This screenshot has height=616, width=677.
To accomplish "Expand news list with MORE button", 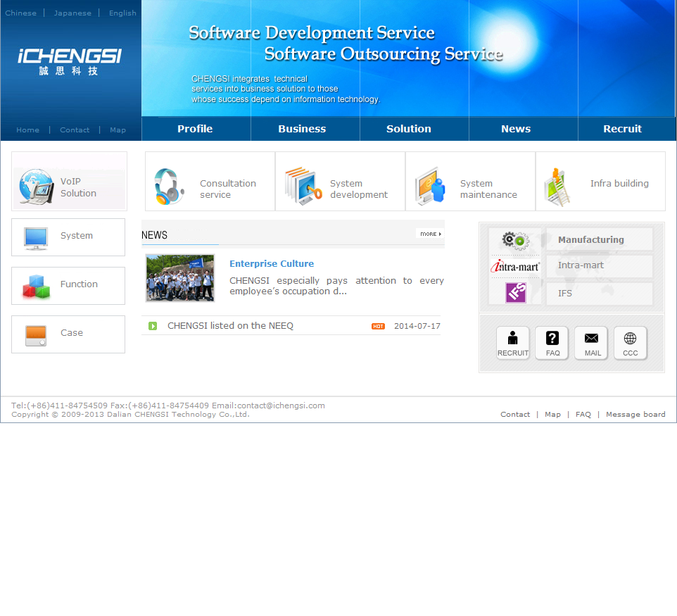I will pyautogui.click(x=429, y=234).
